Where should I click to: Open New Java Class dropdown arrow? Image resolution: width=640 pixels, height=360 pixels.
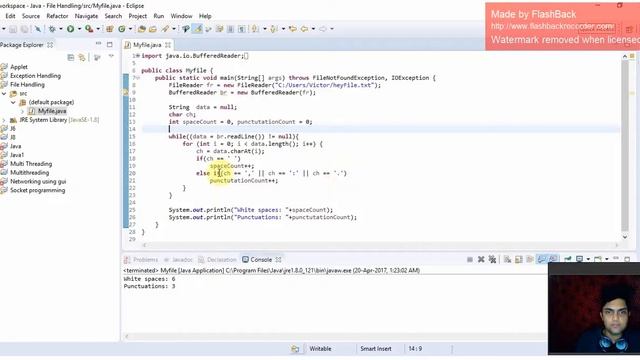(x=130, y=29)
